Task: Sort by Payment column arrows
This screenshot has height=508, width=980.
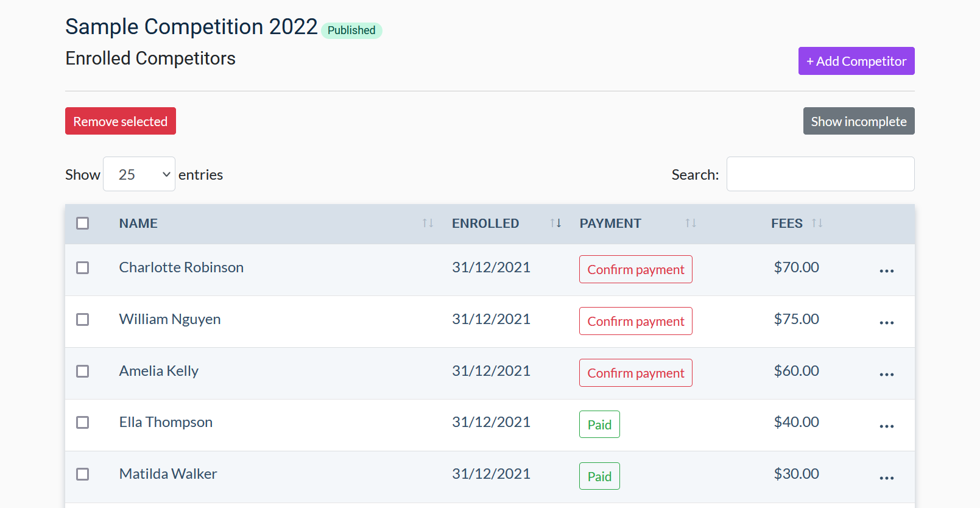Action: pos(690,224)
